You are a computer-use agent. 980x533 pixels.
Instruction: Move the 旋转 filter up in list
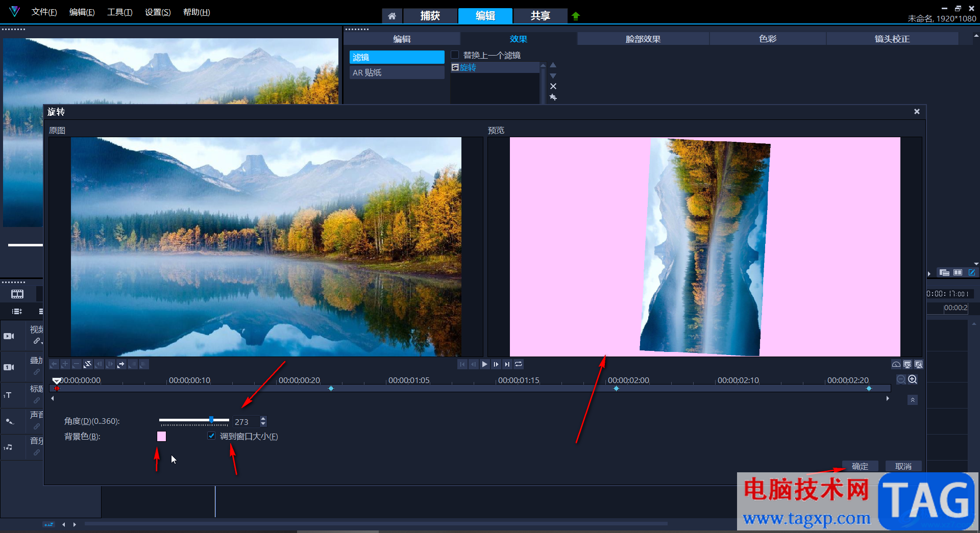tap(553, 65)
